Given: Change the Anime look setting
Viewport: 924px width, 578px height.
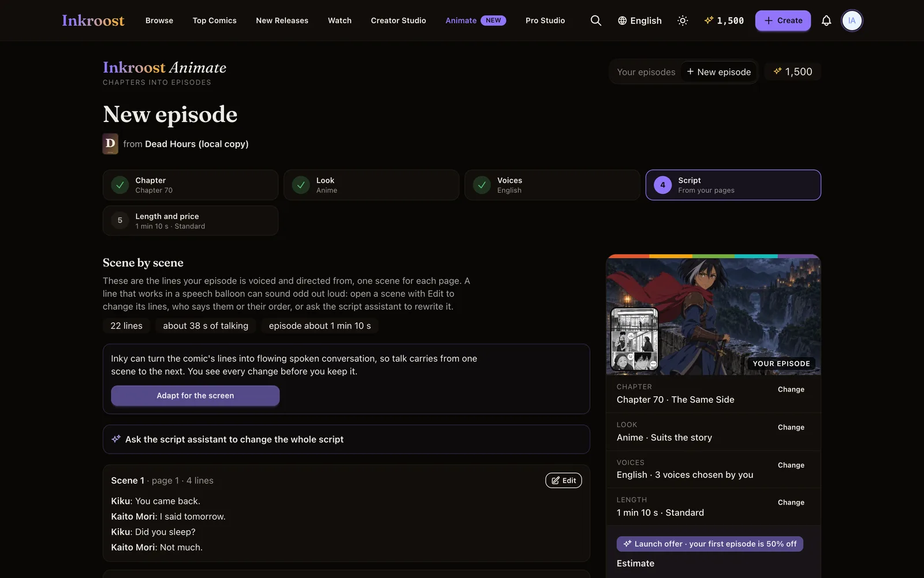Looking at the screenshot, I should pos(791,428).
